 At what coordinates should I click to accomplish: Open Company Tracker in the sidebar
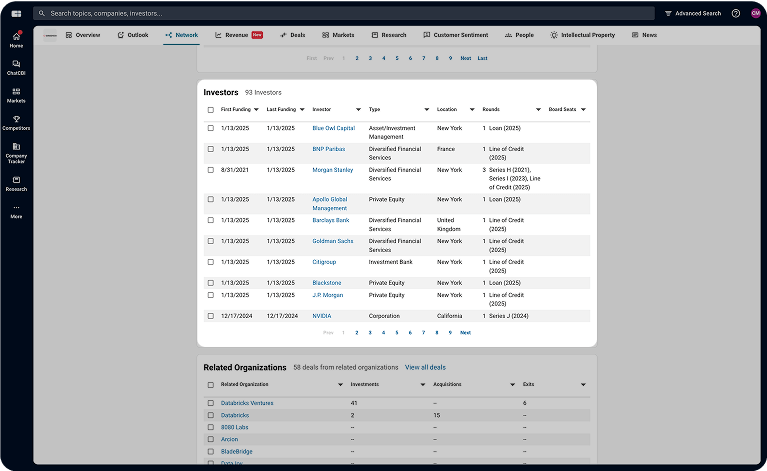point(16,151)
